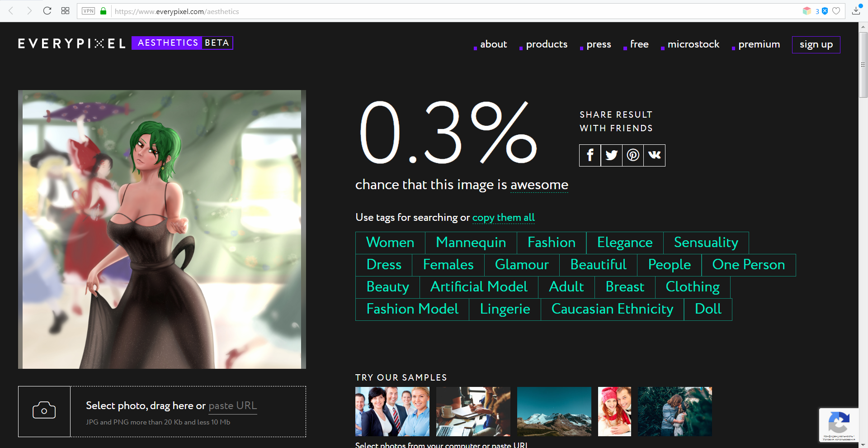Open the products menu item
Image resolution: width=868 pixels, height=448 pixels.
click(x=547, y=44)
